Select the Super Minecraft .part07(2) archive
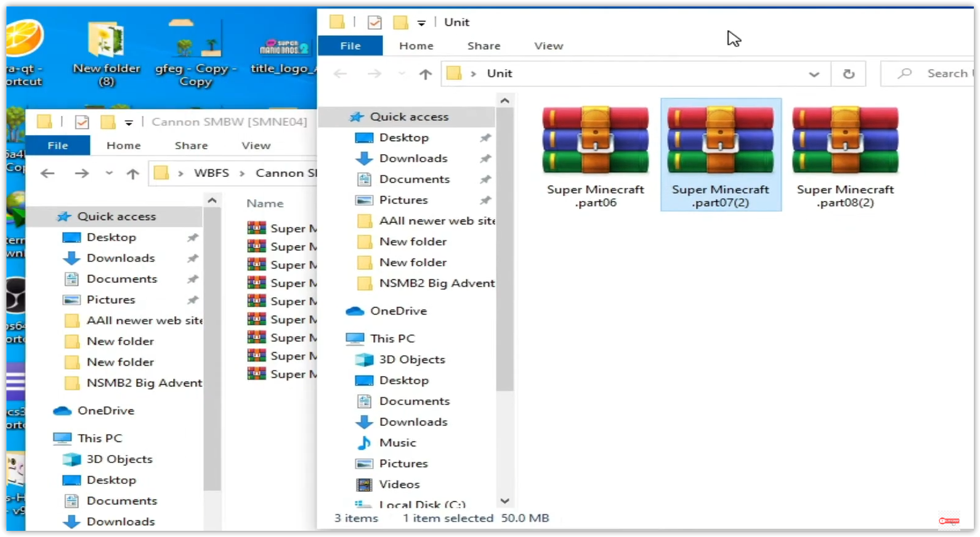The image size is (980, 537). tap(721, 155)
